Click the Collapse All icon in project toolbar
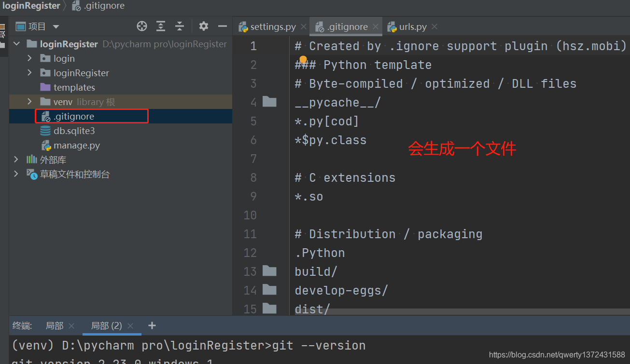The width and height of the screenshot is (630, 364). pyautogui.click(x=180, y=27)
